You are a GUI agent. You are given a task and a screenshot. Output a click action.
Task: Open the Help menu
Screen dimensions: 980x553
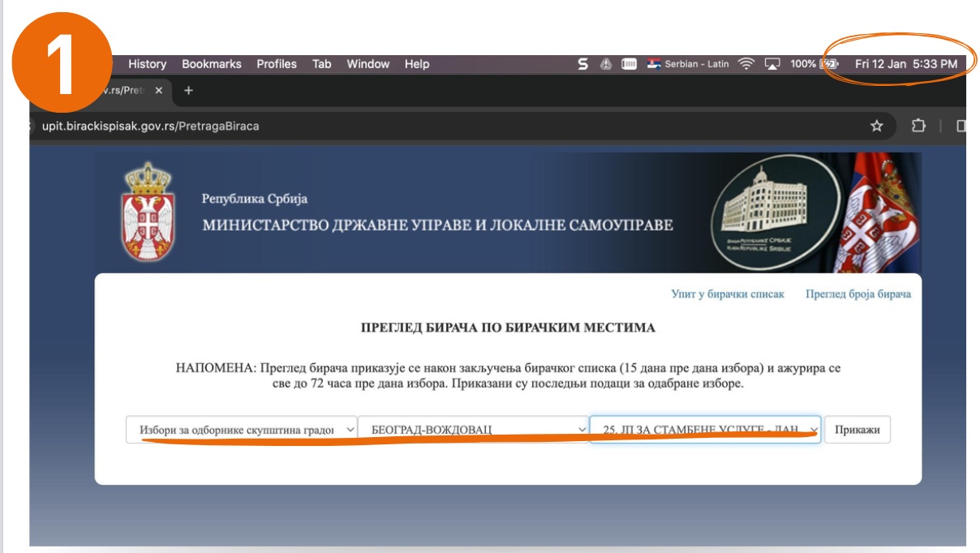pos(417,64)
